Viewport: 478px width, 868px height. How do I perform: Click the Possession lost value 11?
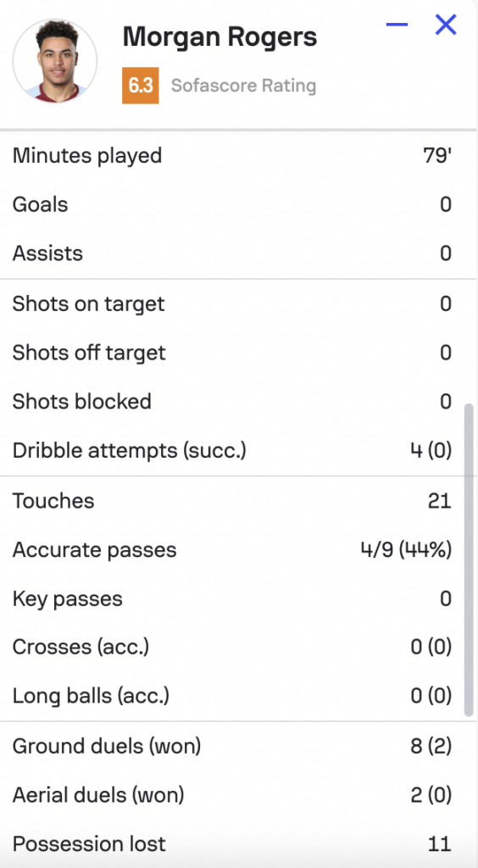tap(439, 844)
